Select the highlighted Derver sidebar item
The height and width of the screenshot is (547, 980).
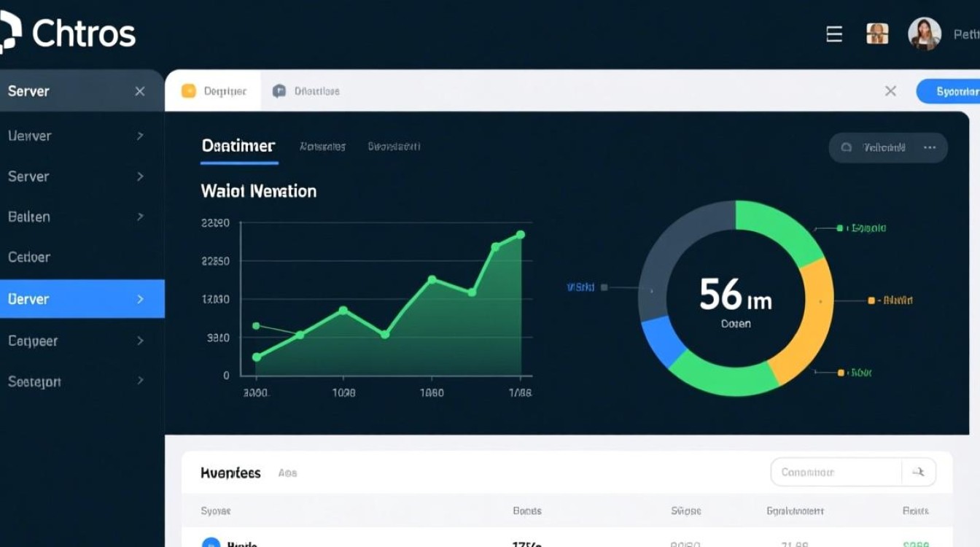tap(82, 299)
